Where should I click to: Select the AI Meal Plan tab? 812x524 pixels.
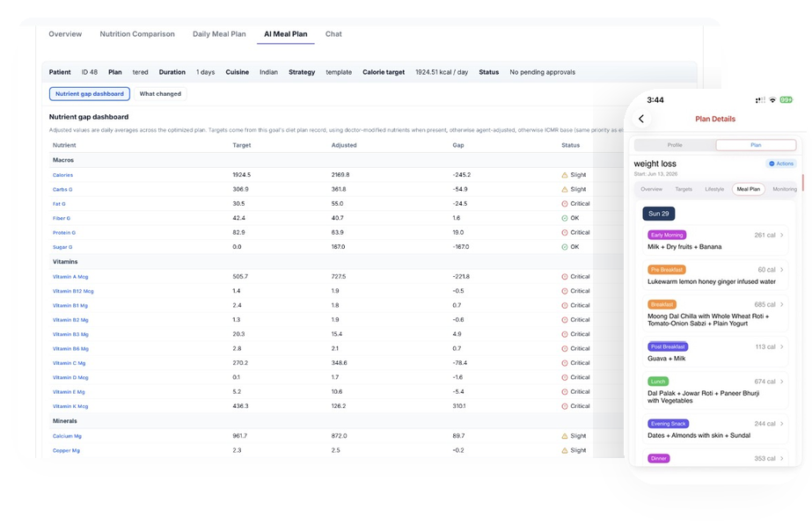(x=285, y=34)
